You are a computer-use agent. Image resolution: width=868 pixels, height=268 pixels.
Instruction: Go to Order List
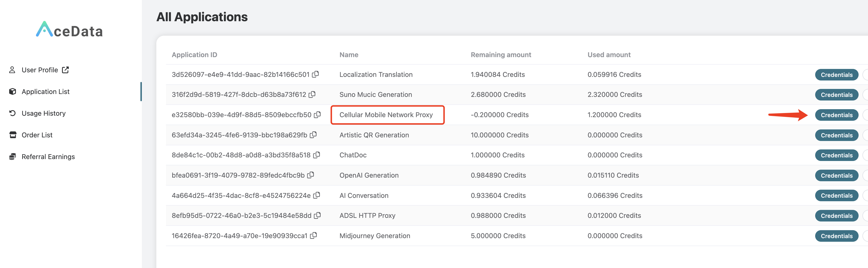(37, 135)
